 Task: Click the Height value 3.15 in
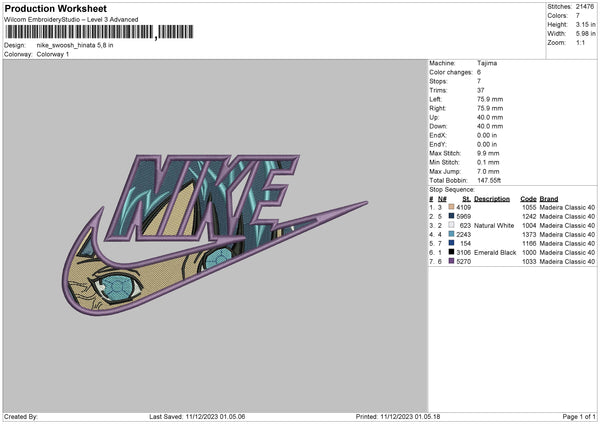point(585,24)
